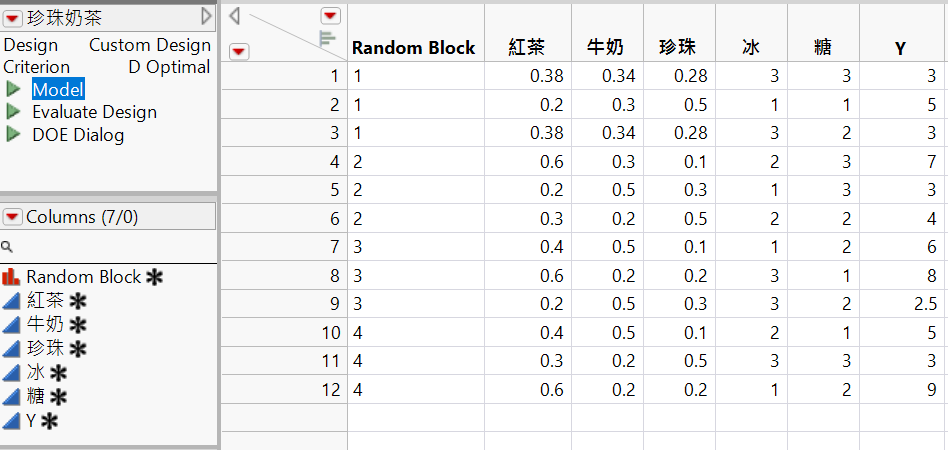Screen dimensions: 948x450
Task: Click the green bars icon above row numbers
Action: (327, 39)
